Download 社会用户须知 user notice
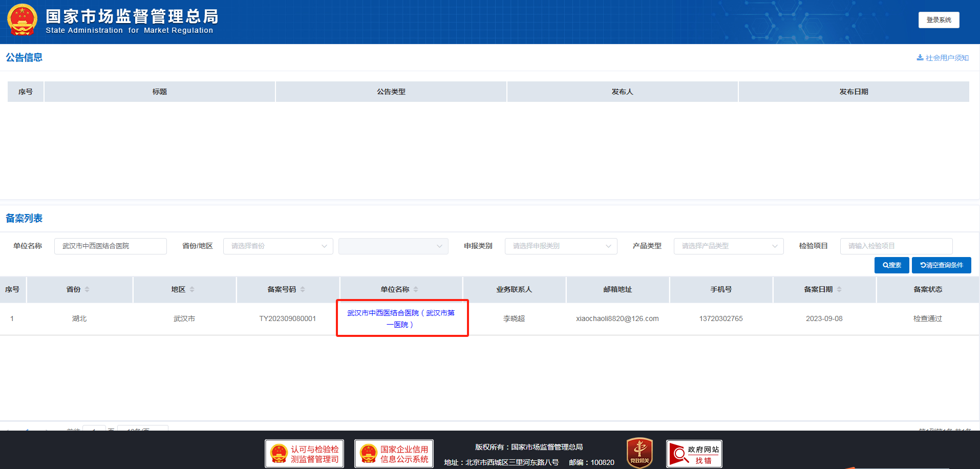Screen dimensions: 980x469 coord(943,58)
